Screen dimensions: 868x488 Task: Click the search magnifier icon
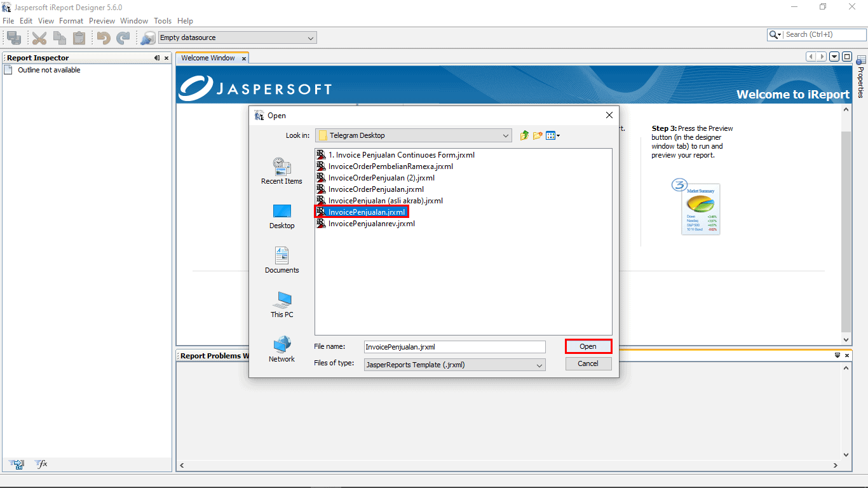click(x=775, y=35)
